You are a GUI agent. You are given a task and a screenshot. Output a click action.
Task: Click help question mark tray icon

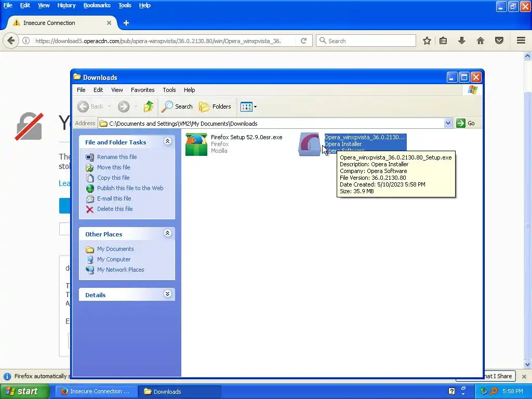pyautogui.click(x=451, y=392)
